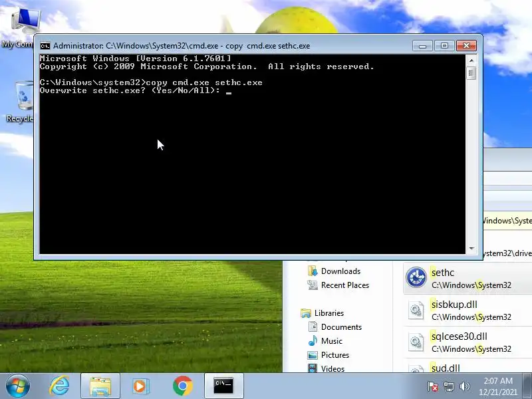Click the sqlcese30.dll file icon
This screenshot has height=399, width=532.
coord(416,342)
